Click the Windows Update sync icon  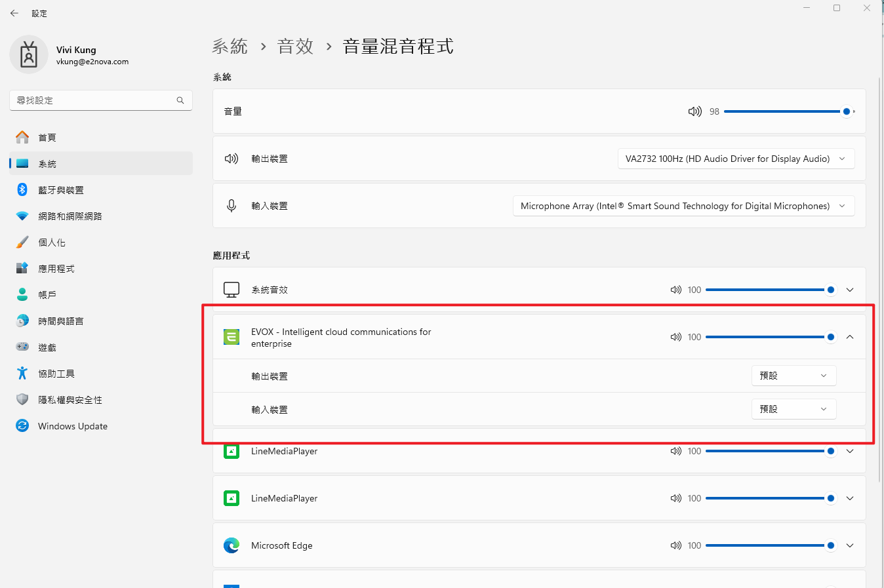click(22, 425)
